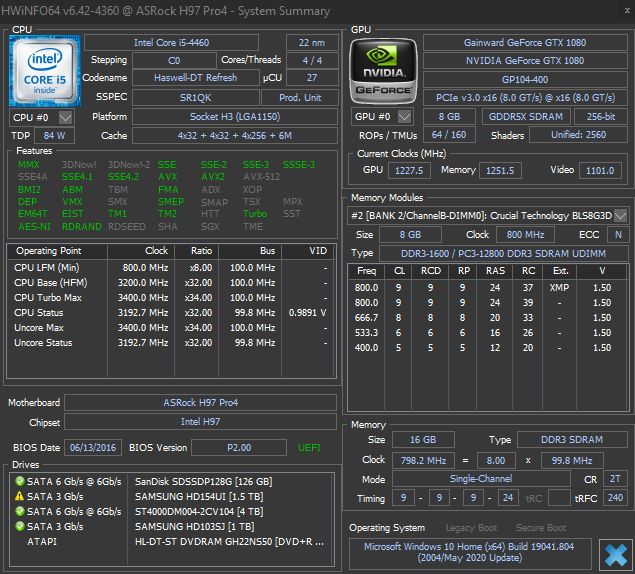This screenshot has width=635, height=574.
Task: Click the Microsoft Windows 10 Home OS field
Action: pyautogui.click(x=469, y=552)
